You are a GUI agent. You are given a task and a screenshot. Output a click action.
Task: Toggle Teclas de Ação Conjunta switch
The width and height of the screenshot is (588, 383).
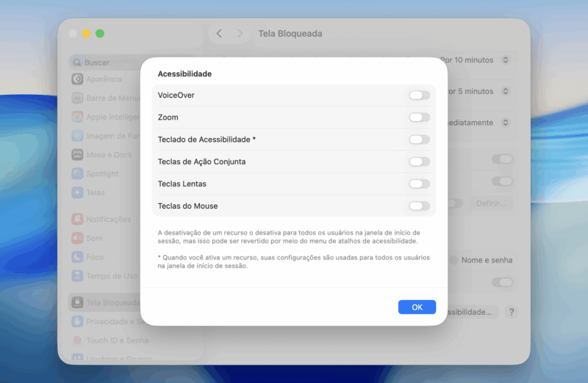point(419,162)
